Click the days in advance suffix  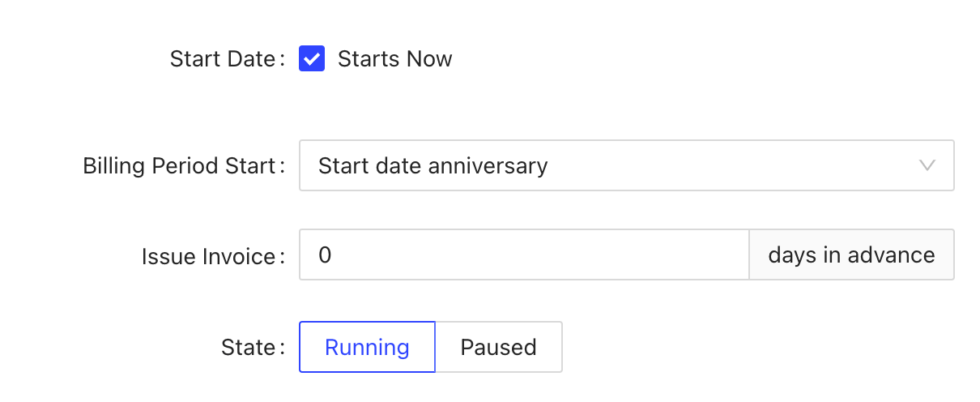851,255
